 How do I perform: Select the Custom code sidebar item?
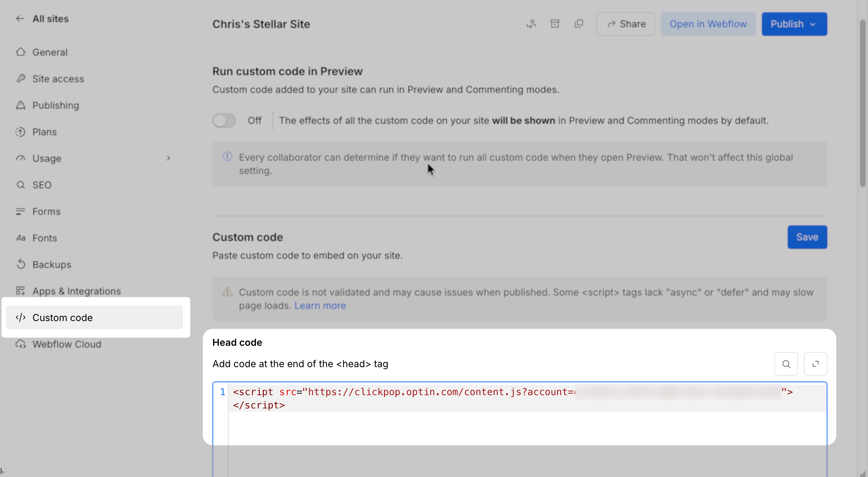pyautogui.click(x=94, y=317)
